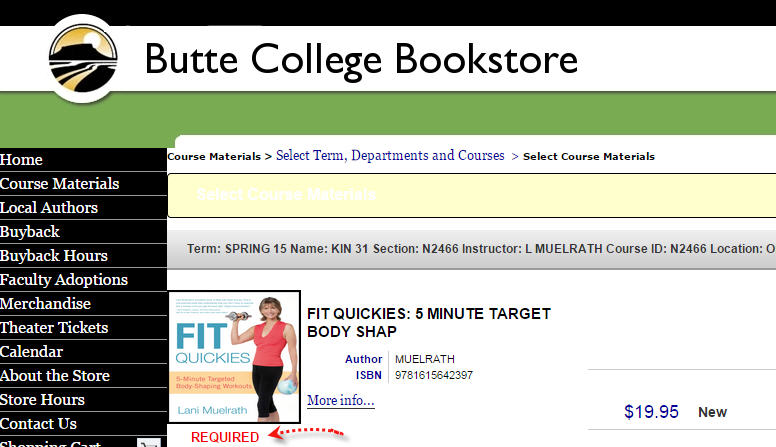Click Course Materials breadcrumb
776x447 pixels.
[214, 156]
